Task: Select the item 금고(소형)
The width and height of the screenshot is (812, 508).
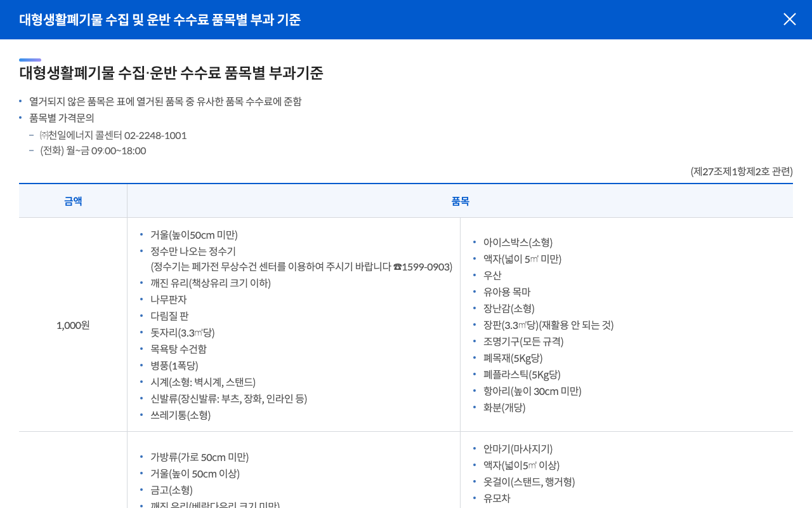Action: 171,490
